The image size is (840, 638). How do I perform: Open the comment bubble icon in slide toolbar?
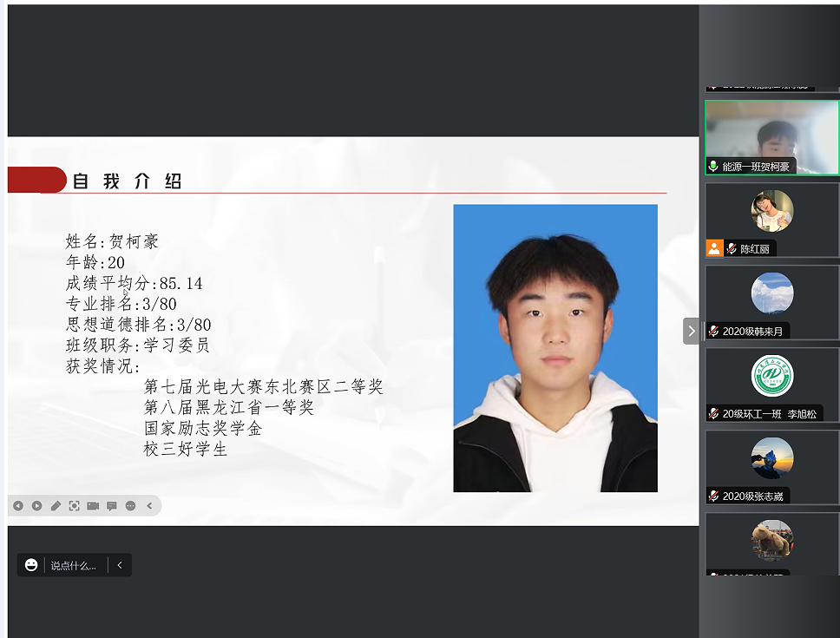pos(112,506)
